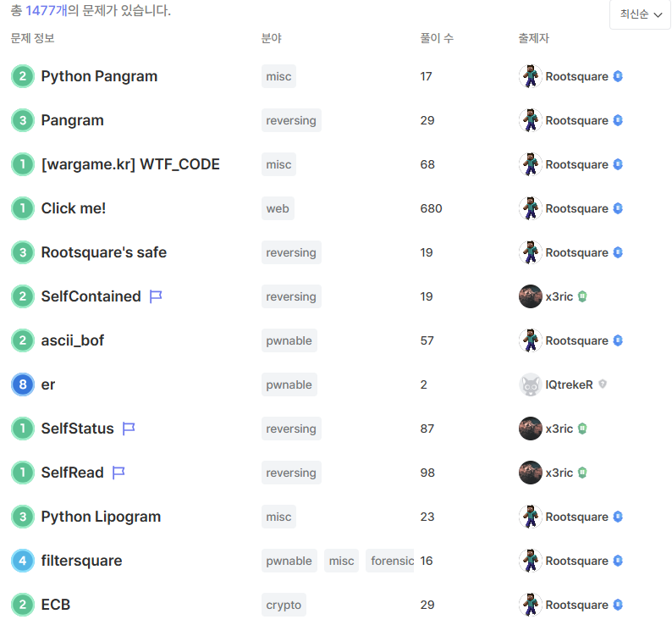Open the Rootsquare's safe problem
Viewport: 672px width, 625px height.
103,252
